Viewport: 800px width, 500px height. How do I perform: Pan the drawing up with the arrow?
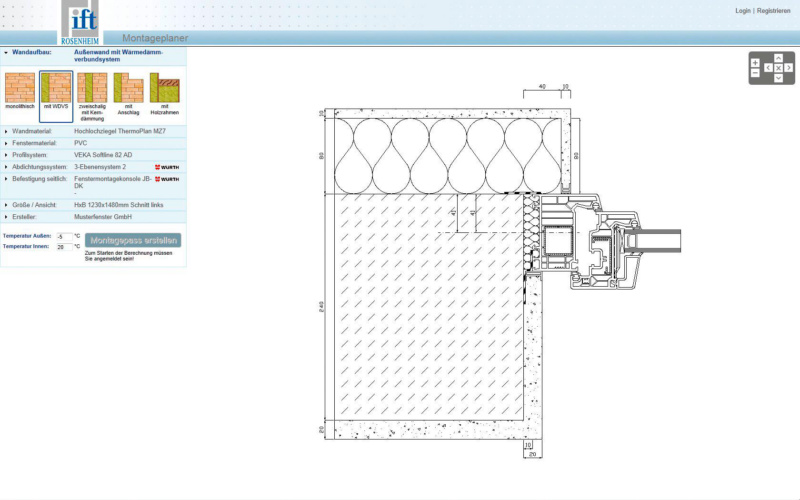pyautogui.click(x=778, y=58)
